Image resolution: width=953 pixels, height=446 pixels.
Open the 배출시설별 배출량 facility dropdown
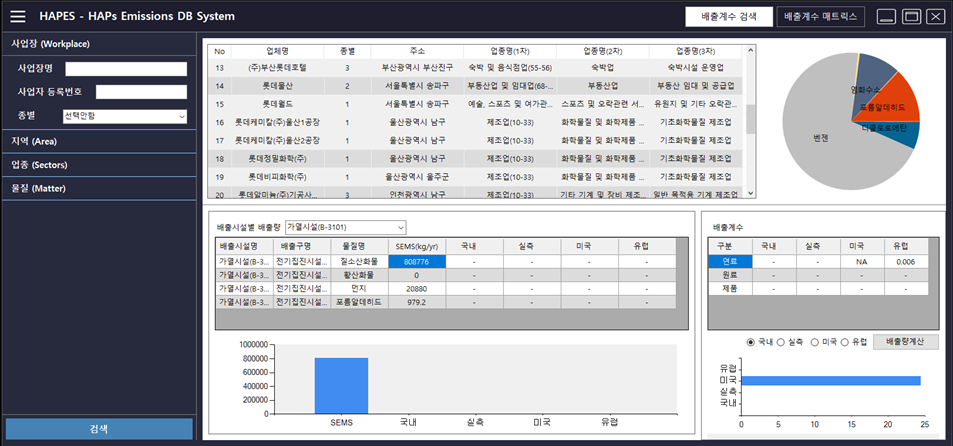[x=345, y=227]
